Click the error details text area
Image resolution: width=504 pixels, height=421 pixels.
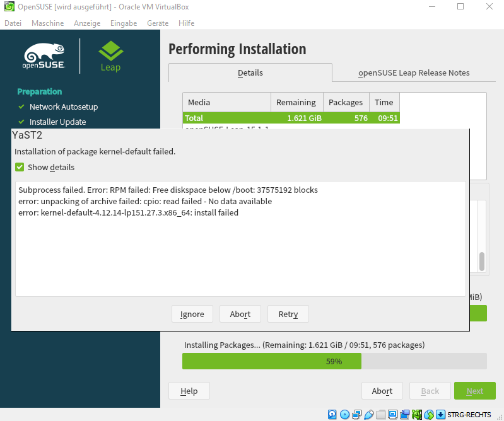point(240,239)
